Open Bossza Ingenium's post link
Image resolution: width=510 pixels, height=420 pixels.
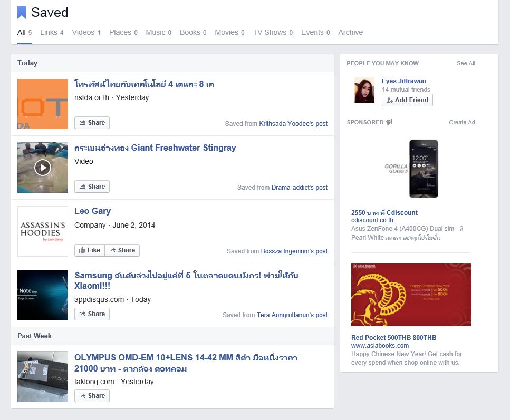pos(294,251)
